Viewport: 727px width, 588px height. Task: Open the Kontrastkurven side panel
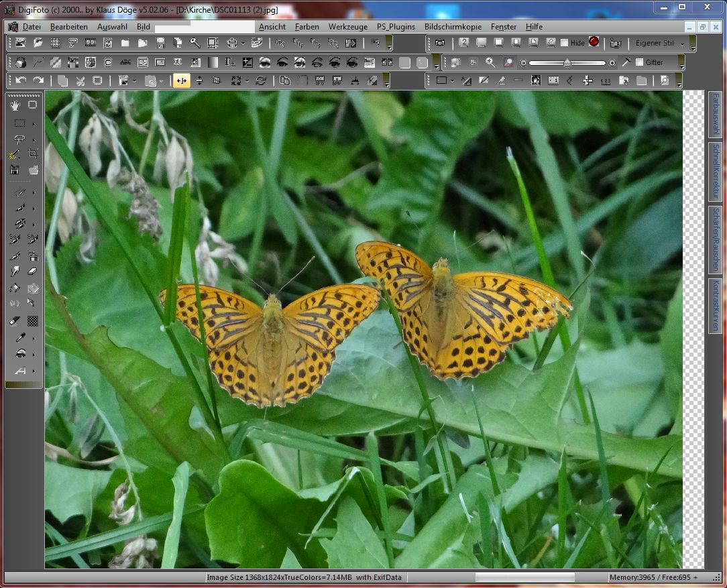[715, 306]
